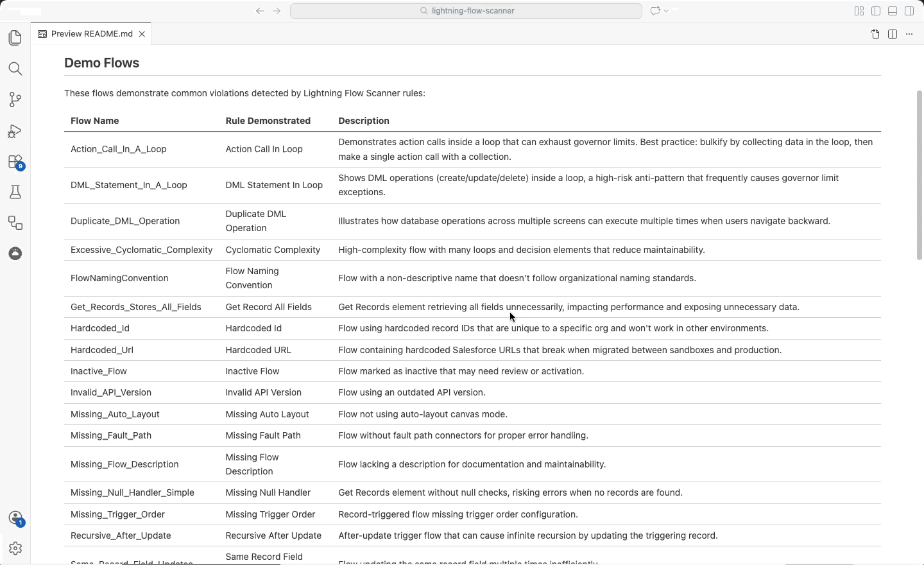The image size is (924, 565).
Task: Open the Explorer view
Action: (15, 38)
